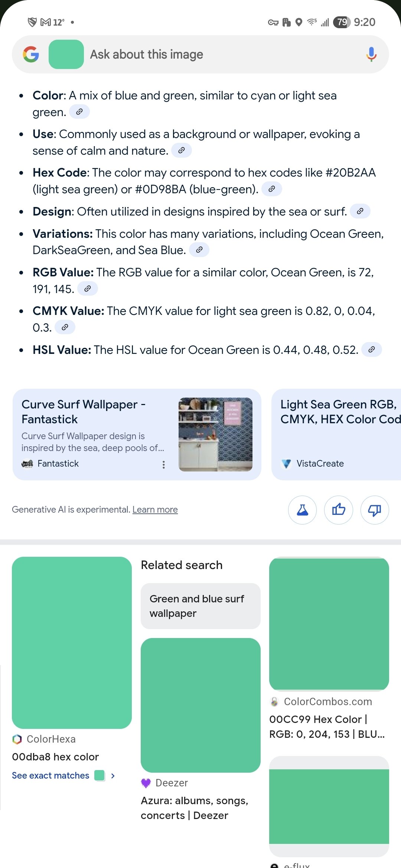This screenshot has width=401, height=868.
Task: Open Light Sea Green VistaCreate card
Action: point(336,434)
